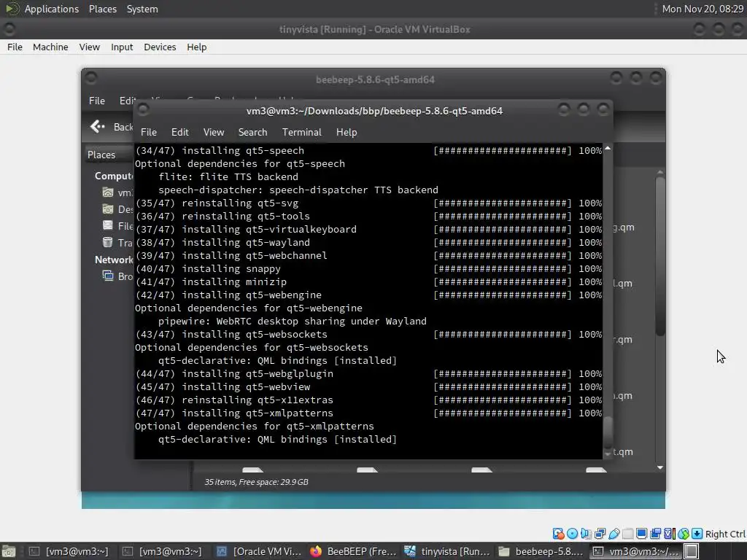
Task: Click the file manager Back arrow icon
Action: [x=98, y=127]
